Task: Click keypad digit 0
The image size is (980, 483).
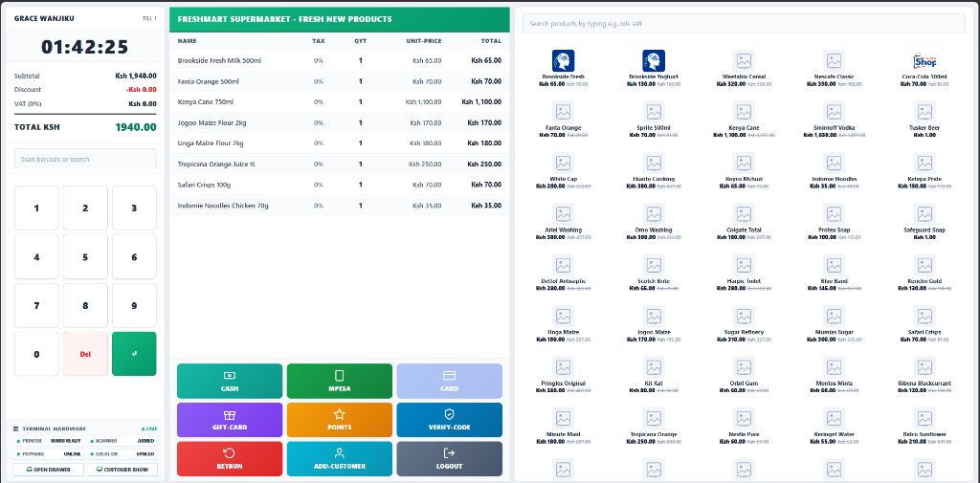Action: point(36,354)
